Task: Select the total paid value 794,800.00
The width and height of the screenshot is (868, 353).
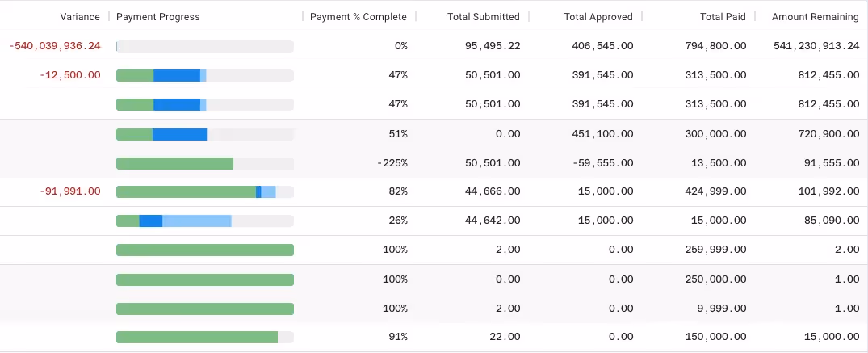Action: tap(715, 46)
